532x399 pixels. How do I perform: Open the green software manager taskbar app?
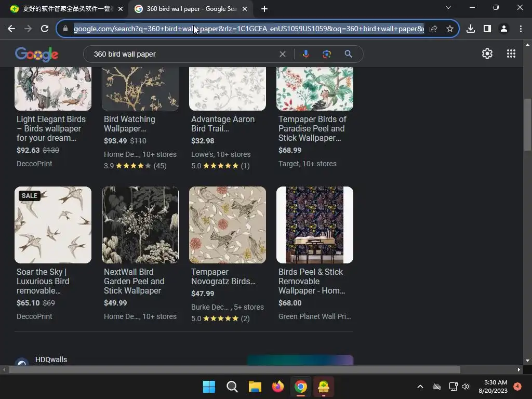pyautogui.click(x=323, y=387)
